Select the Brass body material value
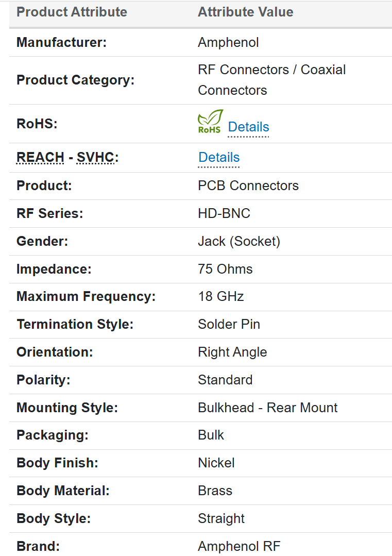Image resolution: width=392 pixels, height=556 pixels. pyautogui.click(x=215, y=491)
